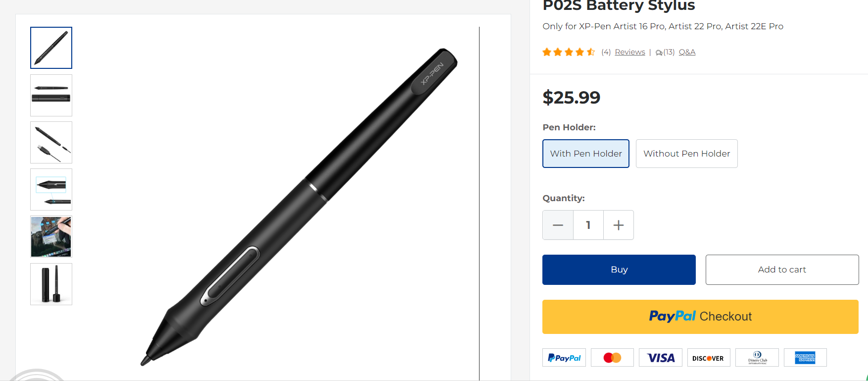Click the Visa payment icon

(660, 358)
